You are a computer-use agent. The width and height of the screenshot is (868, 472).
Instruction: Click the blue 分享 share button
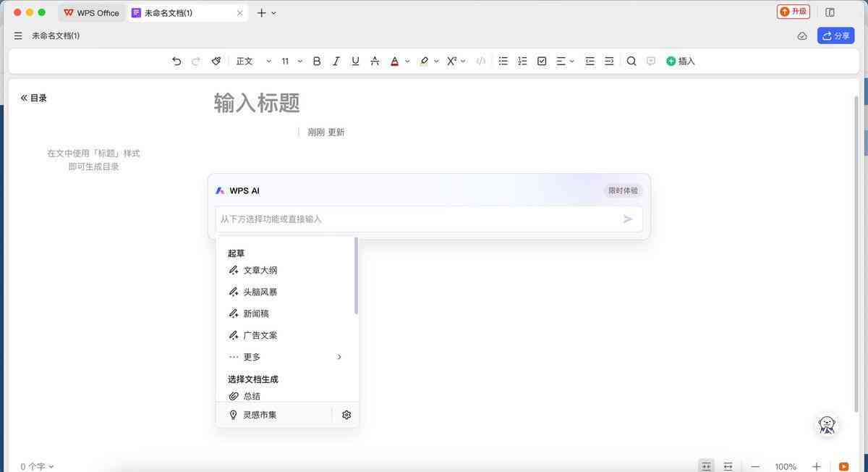pos(836,35)
